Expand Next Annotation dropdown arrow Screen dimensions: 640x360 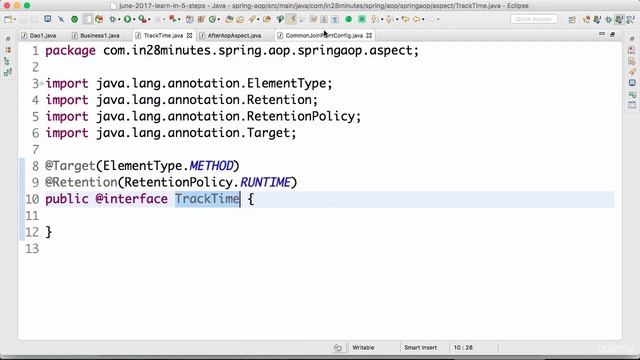[382, 19]
